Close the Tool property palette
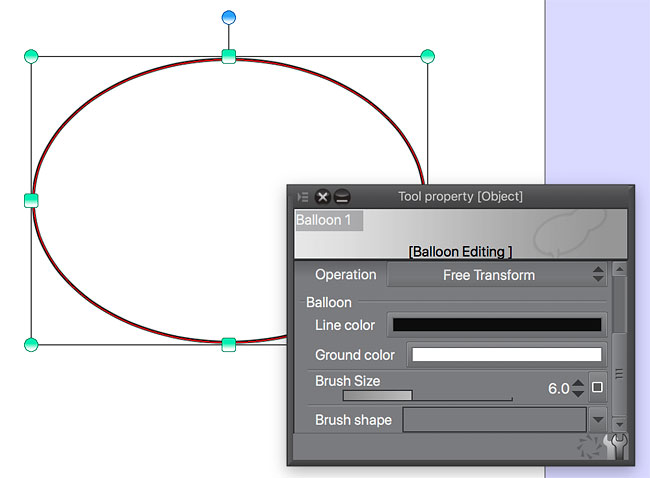 [x=323, y=197]
